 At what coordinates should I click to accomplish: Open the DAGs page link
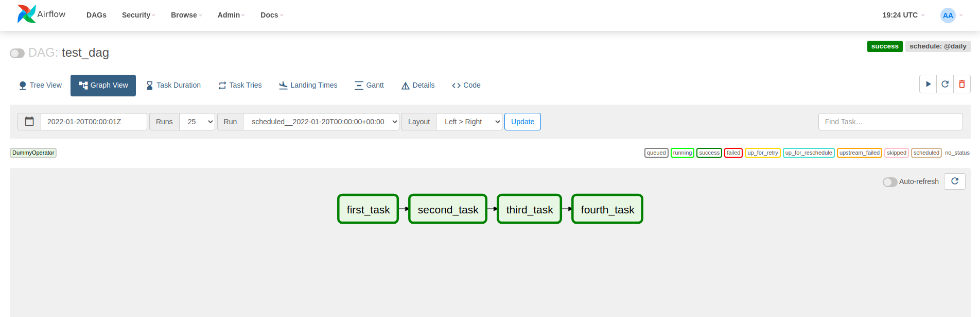96,15
